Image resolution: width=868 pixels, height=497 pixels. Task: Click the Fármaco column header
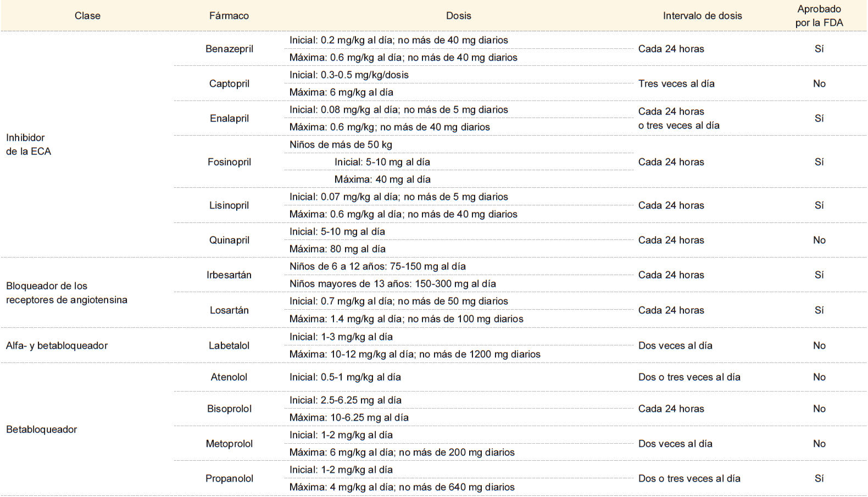[x=229, y=16]
